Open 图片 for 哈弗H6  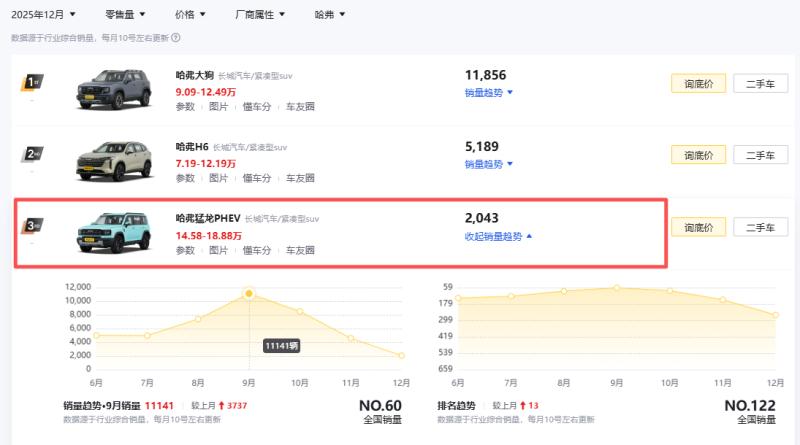point(218,178)
